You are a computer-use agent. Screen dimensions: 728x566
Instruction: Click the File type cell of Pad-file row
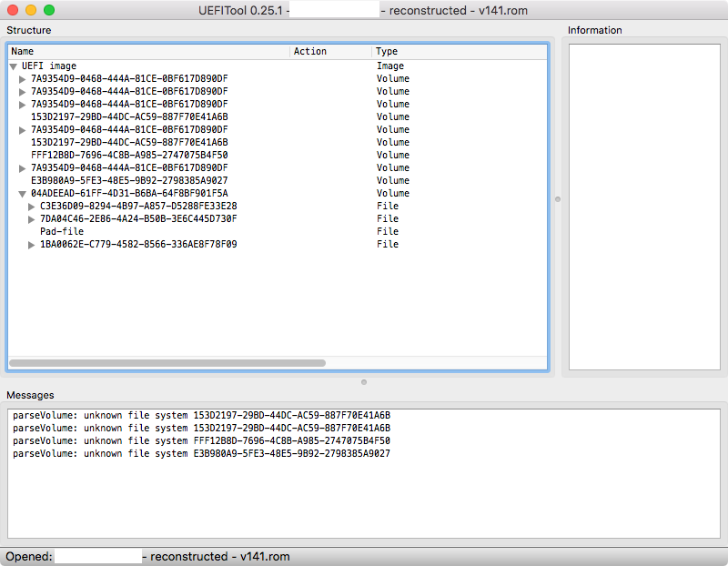[388, 232]
